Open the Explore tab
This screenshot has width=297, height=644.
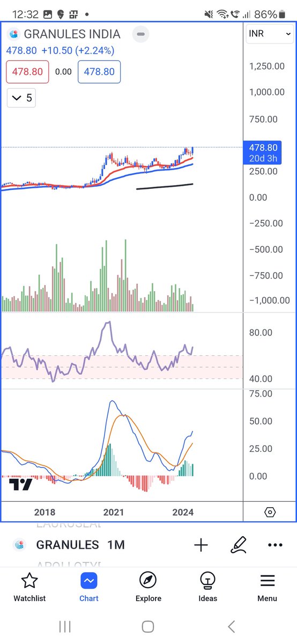coord(148,587)
